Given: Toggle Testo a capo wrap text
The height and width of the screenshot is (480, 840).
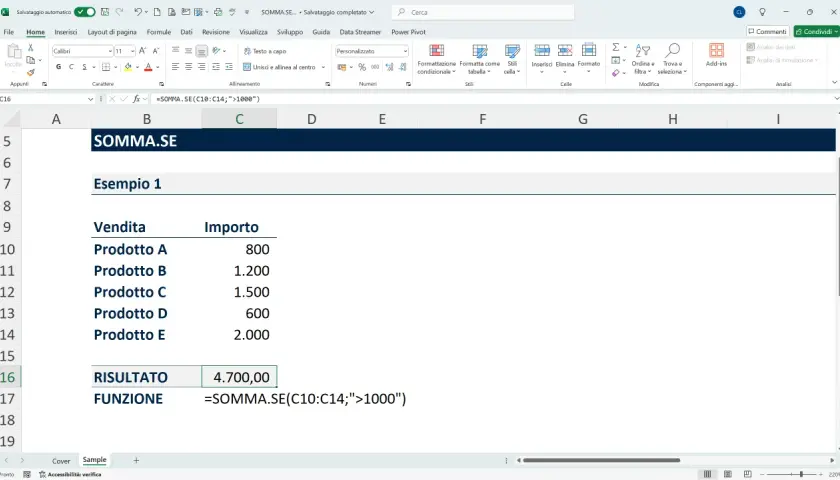Looking at the screenshot, I should click(x=265, y=51).
